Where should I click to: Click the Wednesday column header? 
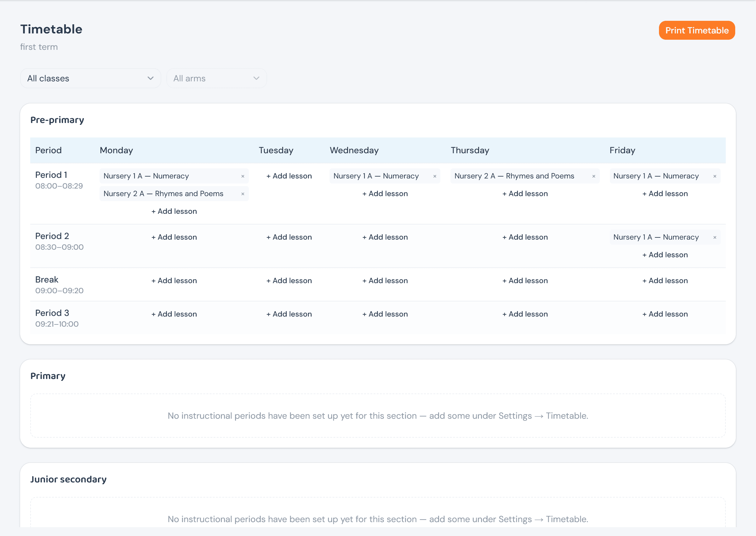click(354, 150)
